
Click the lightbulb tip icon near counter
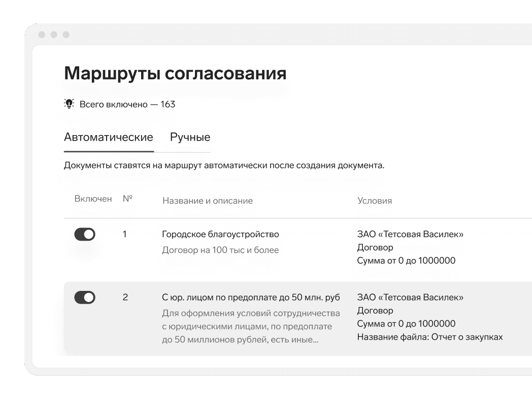pos(69,104)
